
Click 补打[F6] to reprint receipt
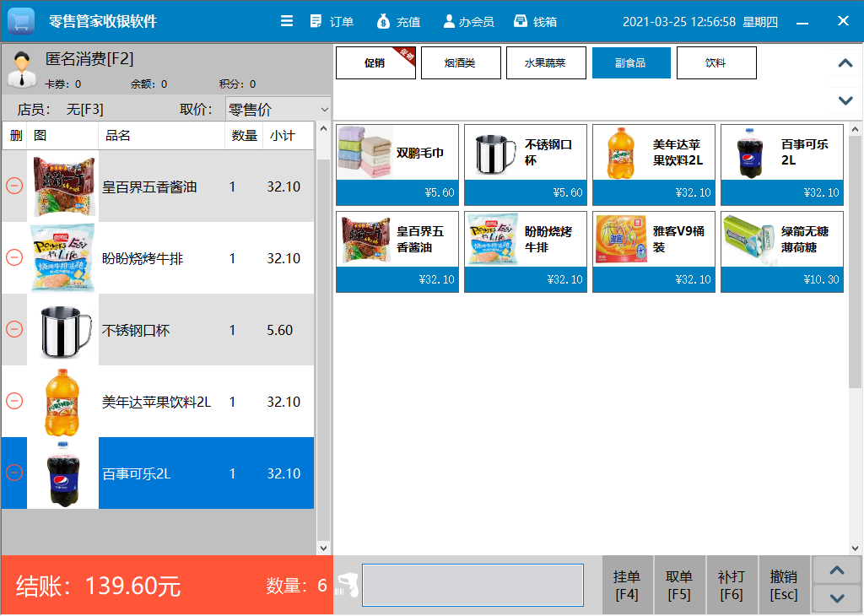[732, 585]
